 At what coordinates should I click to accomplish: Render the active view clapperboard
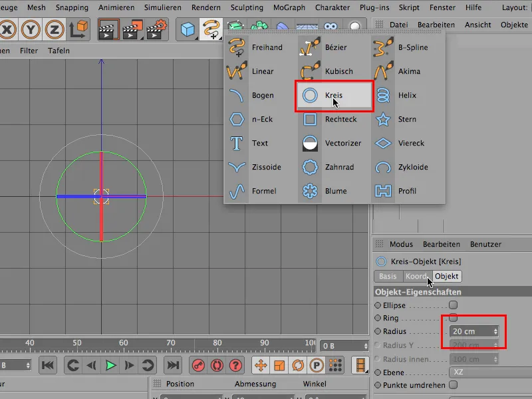pyautogui.click(x=109, y=29)
